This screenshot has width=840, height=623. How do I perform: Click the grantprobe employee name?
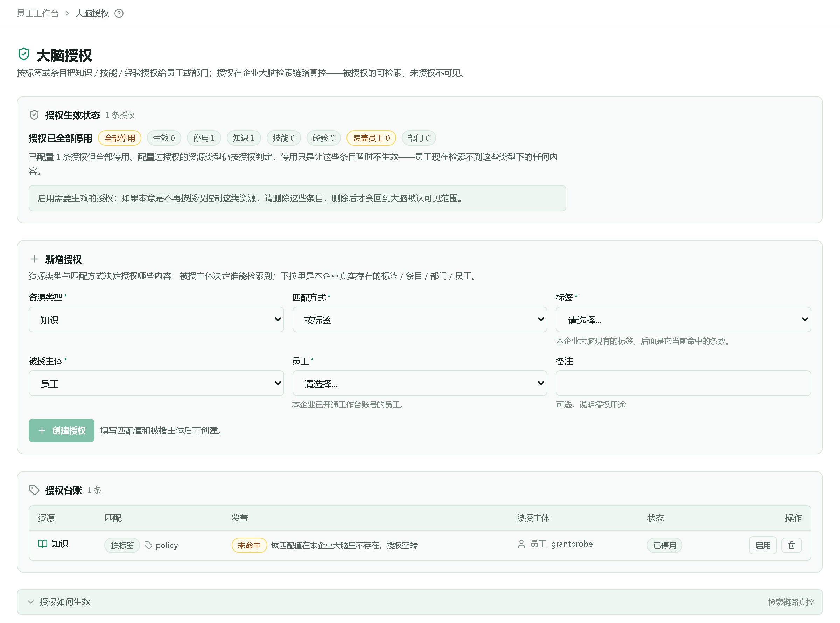pos(572,544)
